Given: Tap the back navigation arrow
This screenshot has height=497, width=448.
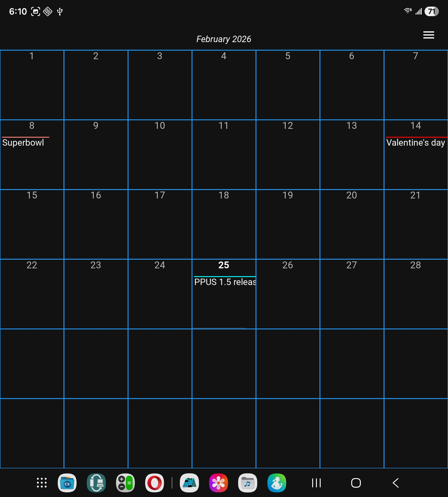Looking at the screenshot, I should tap(395, 483).
